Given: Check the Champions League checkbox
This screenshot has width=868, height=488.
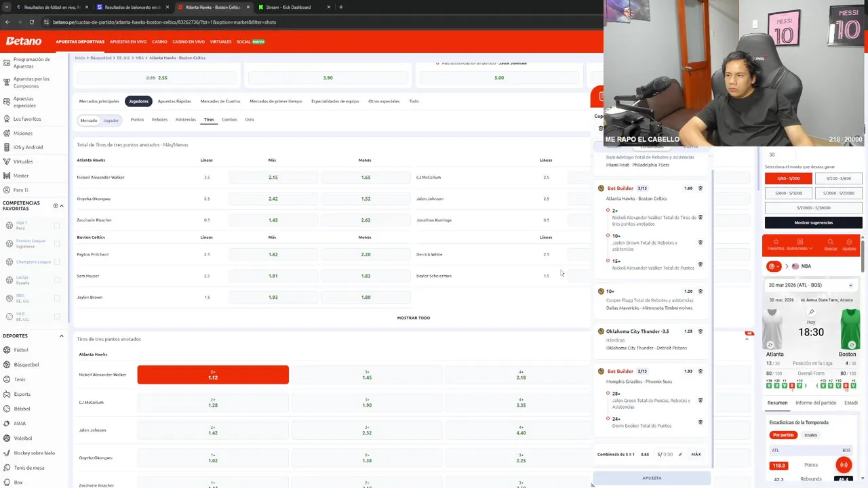Looking at the screenshot, I should pos(57,262).
